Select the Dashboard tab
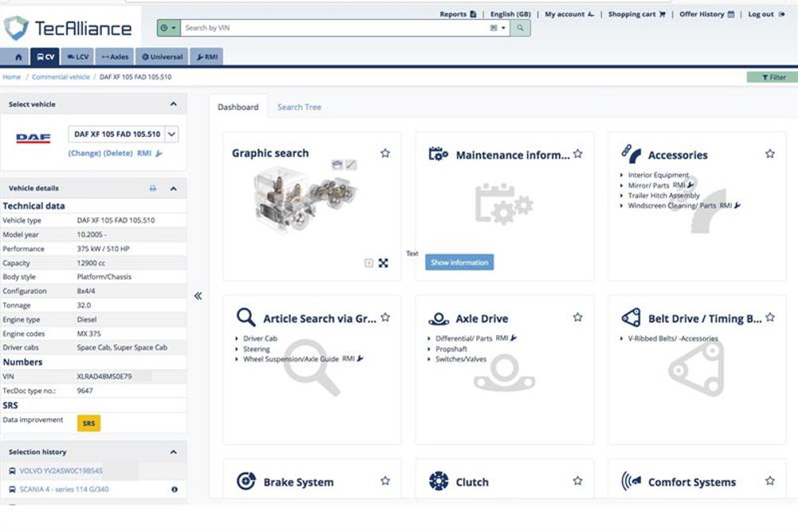The height and width of the screenshot is (532, 798). [237, 107]
